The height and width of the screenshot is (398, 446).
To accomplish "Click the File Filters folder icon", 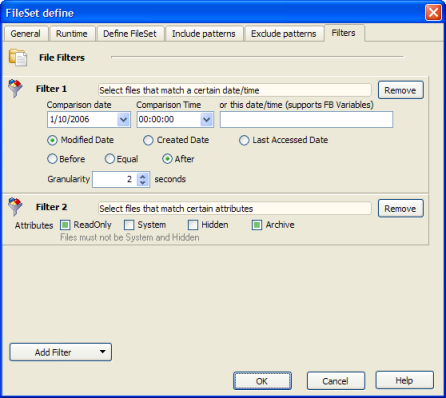I will (18, 57).
